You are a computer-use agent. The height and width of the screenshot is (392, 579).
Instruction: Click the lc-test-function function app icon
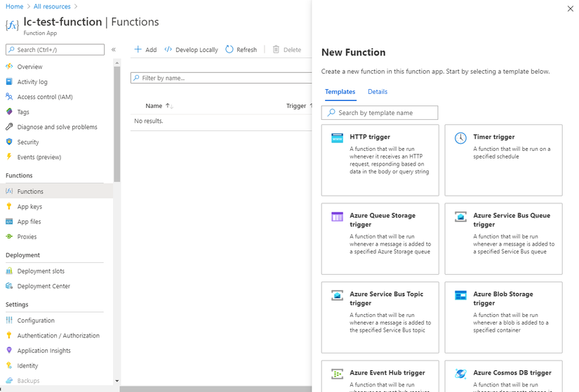click(x=12, y=25)
